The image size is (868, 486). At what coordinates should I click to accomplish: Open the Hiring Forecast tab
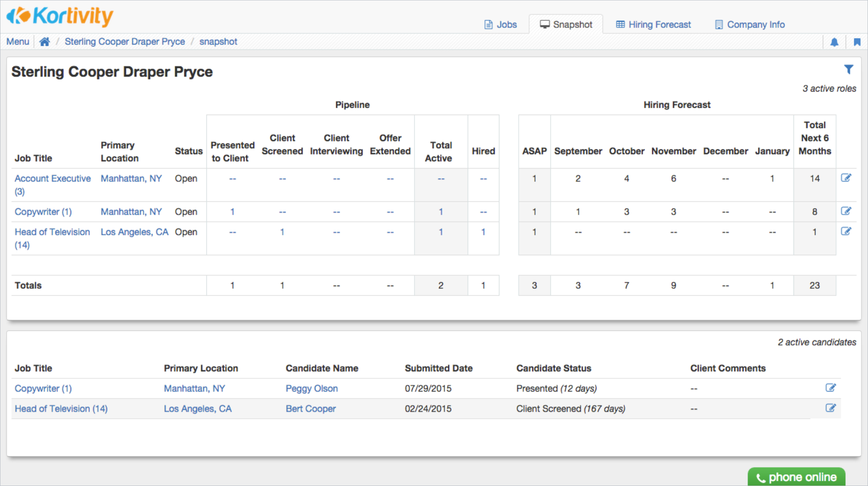[654, 25]
